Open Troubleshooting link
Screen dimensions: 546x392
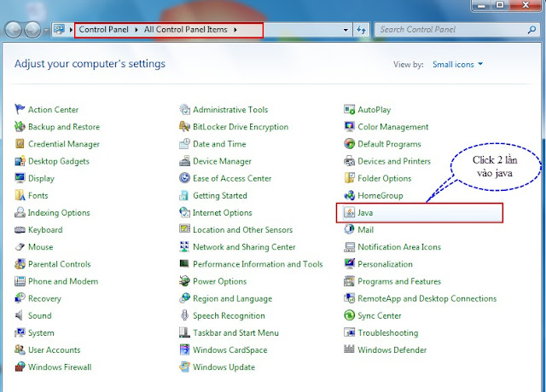388,333
